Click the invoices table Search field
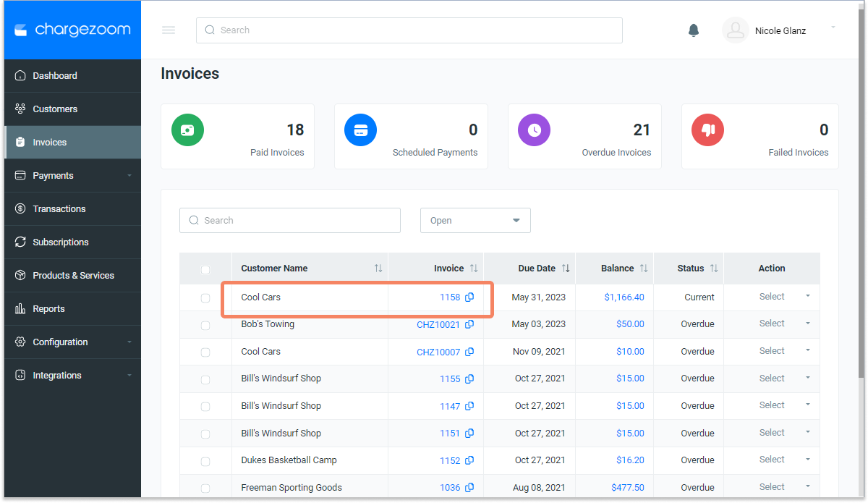Viewport: 868px width, 503px height. click(290, 221)
